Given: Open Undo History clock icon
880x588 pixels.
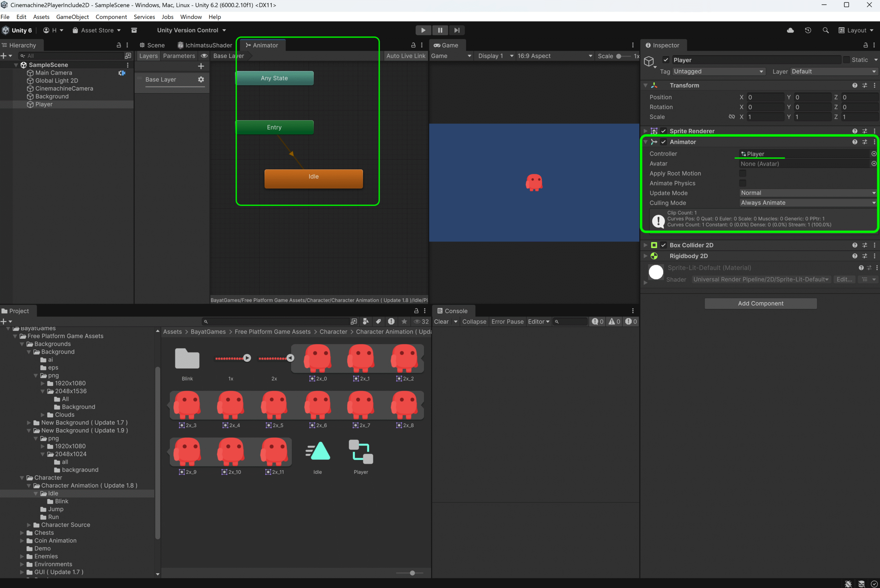Looking at the screenshot, I should pos(808,30).
